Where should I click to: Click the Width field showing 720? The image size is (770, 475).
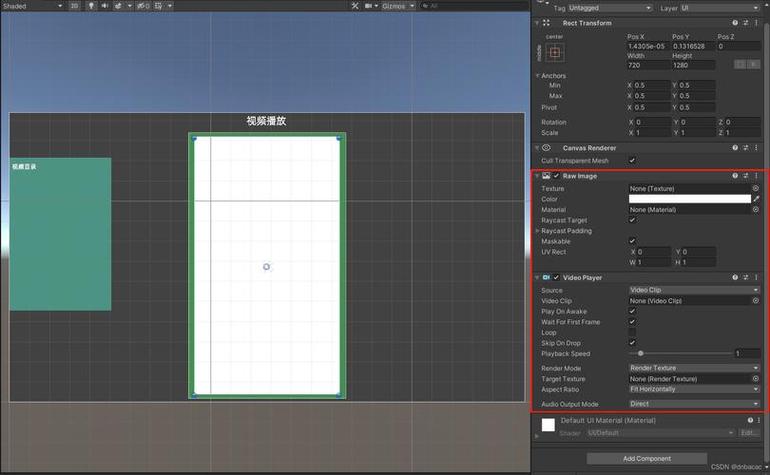coord(648,65)
